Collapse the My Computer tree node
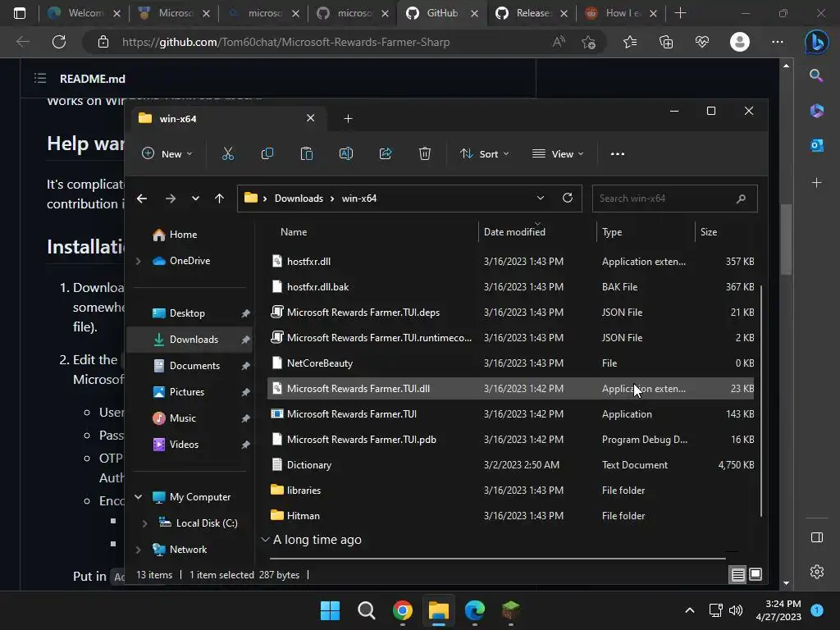840x630 pixels. point(138,497)
